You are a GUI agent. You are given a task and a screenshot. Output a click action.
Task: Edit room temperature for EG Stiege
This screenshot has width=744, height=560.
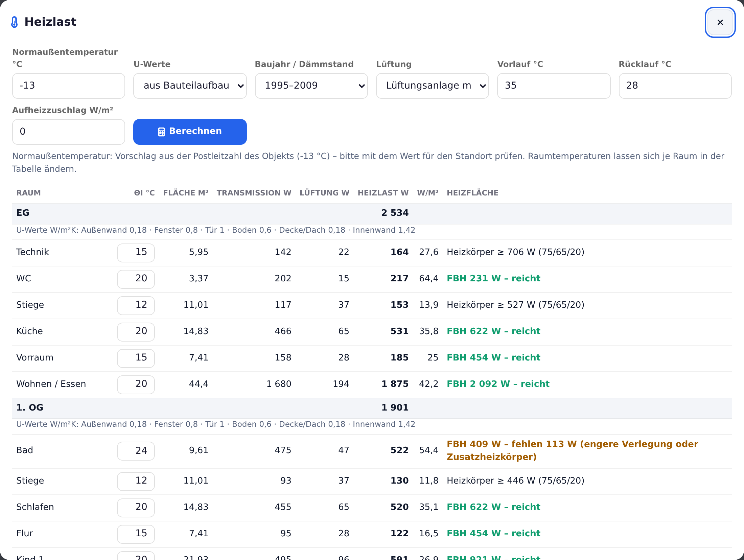coord(136,305)
